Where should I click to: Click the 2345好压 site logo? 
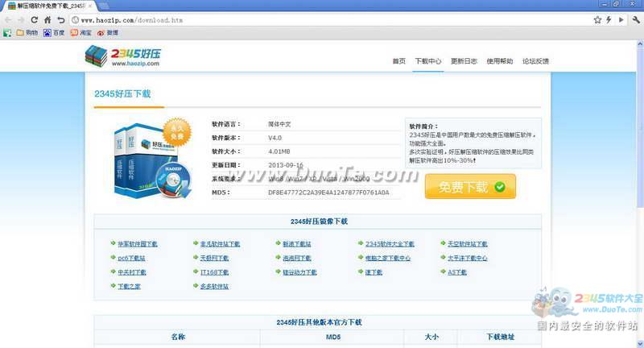tap(123, 56)
